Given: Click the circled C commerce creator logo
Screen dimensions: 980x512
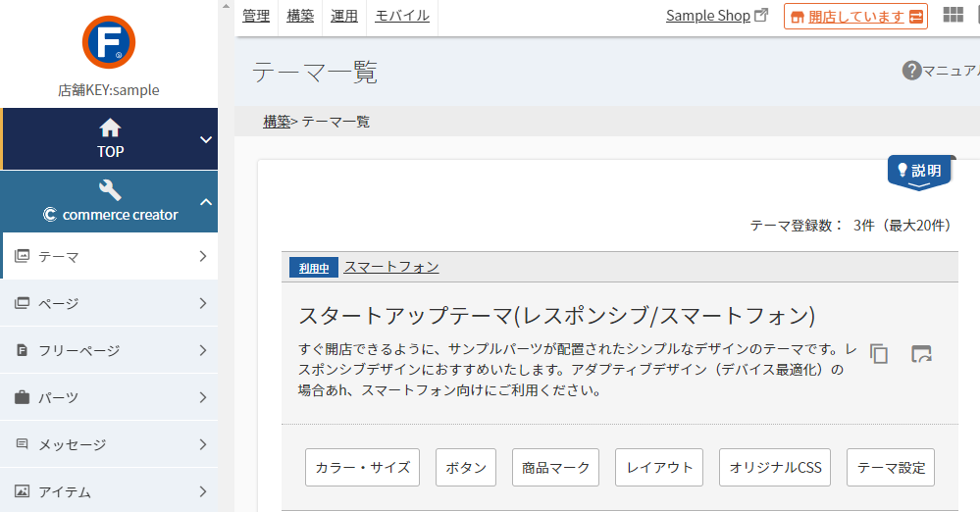Looking at the screenshot, I should [x=50, y=215].
